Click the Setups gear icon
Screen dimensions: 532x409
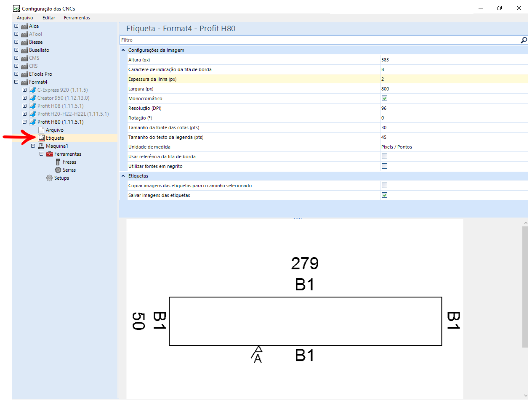pos(50,178)
